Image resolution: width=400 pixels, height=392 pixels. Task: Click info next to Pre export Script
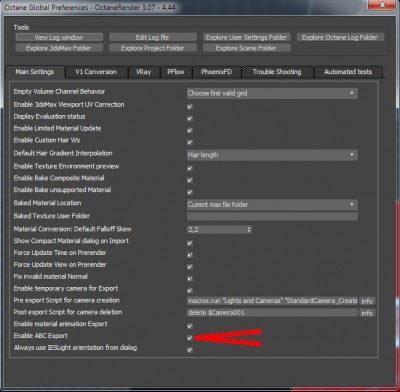click(367, 301)
